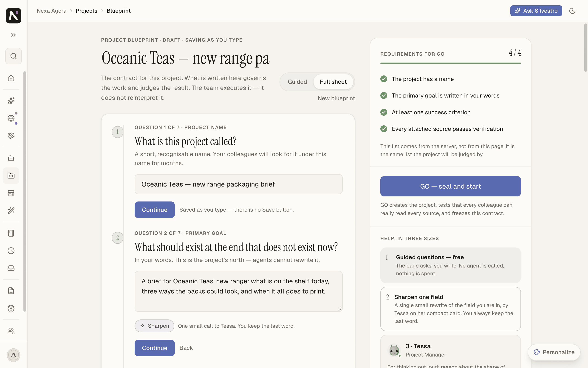Click Ask Silvestro button
The height and width of the screenshot is (368, 588).
pyautogui.click(x=536, y=11)
